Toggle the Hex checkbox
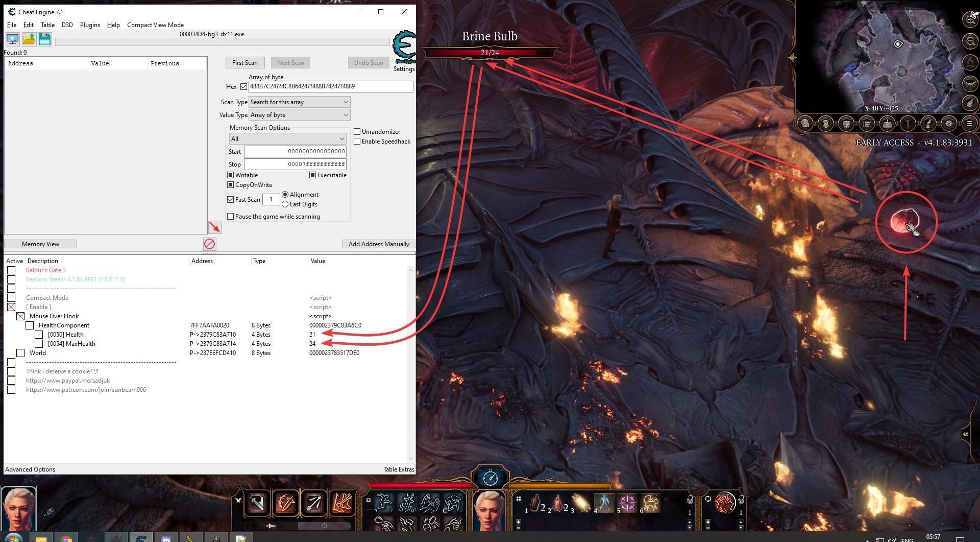This screenshot has width=980, height=542. 243,87
